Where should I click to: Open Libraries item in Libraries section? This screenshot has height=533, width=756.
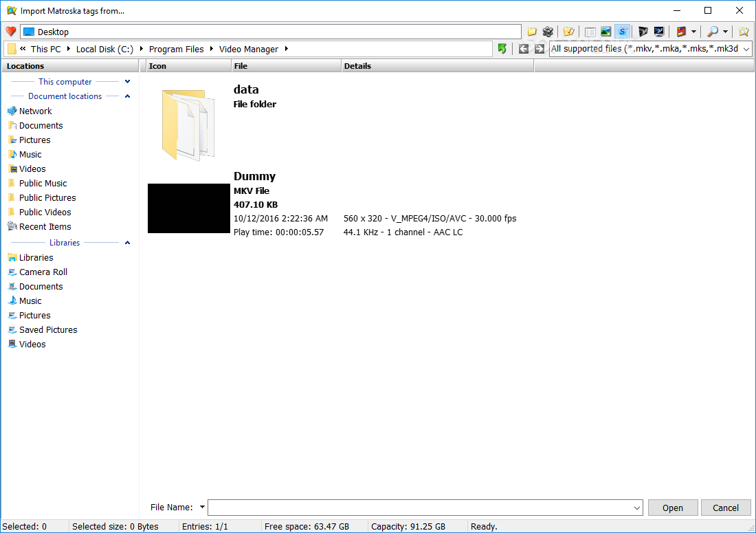30,258
